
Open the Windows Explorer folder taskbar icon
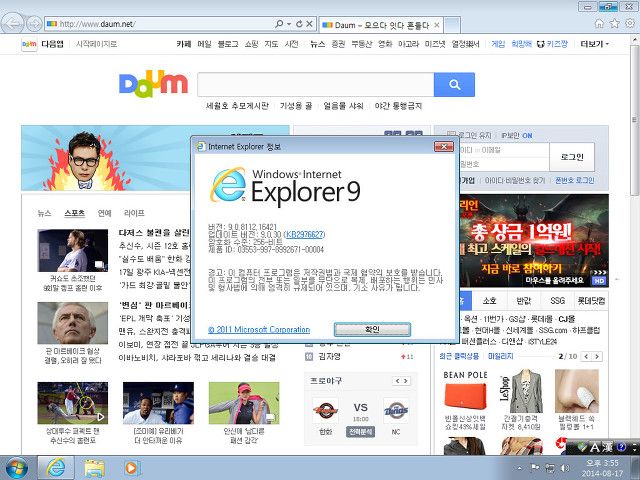pos(94,468)
